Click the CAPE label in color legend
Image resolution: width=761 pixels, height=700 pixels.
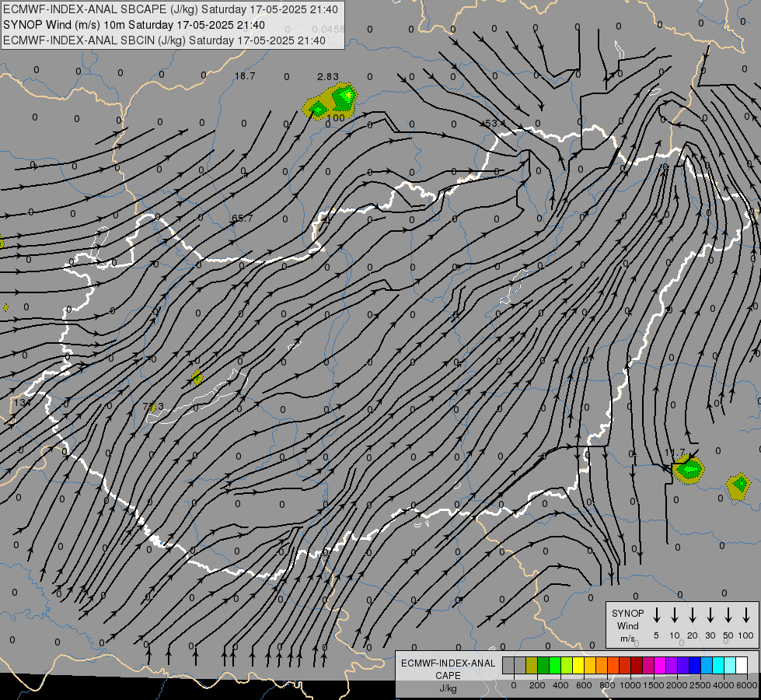pos(448,676)
